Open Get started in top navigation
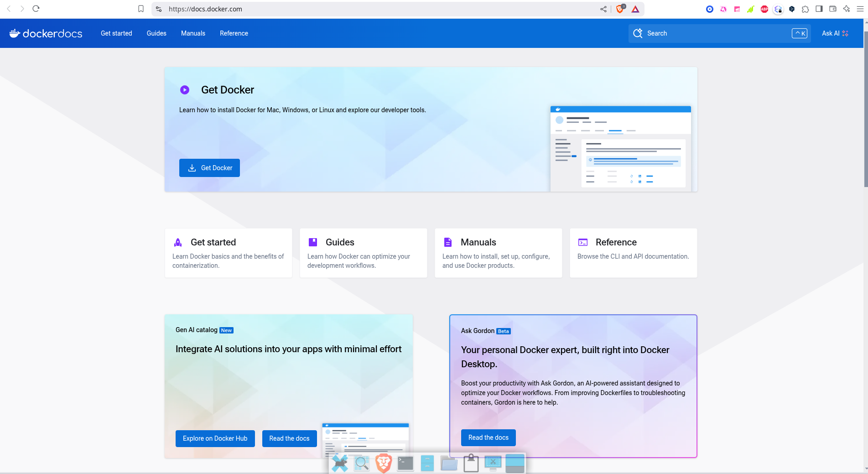Image resolution: width=868 pixels, height=474 pixels. (116, 33)
